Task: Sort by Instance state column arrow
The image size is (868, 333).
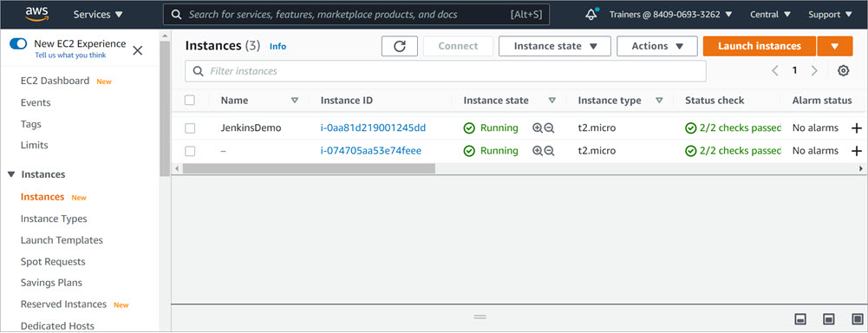Action: click(551, 101)
